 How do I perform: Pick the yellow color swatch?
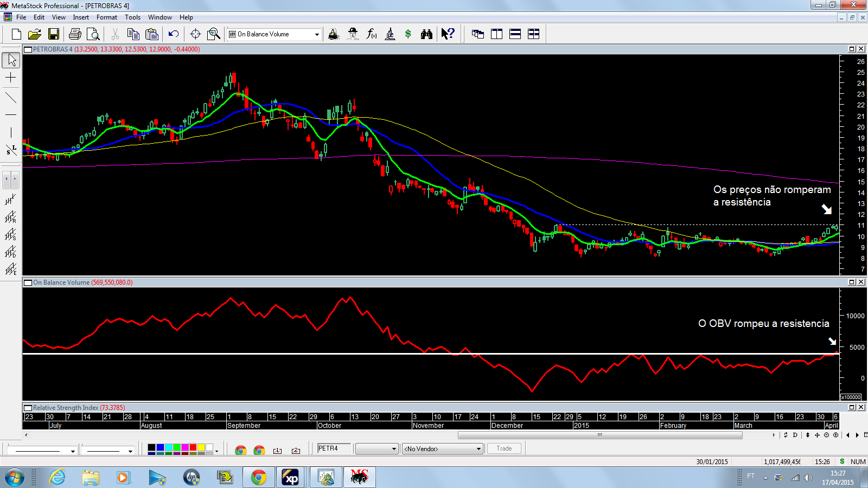(201, 448)
